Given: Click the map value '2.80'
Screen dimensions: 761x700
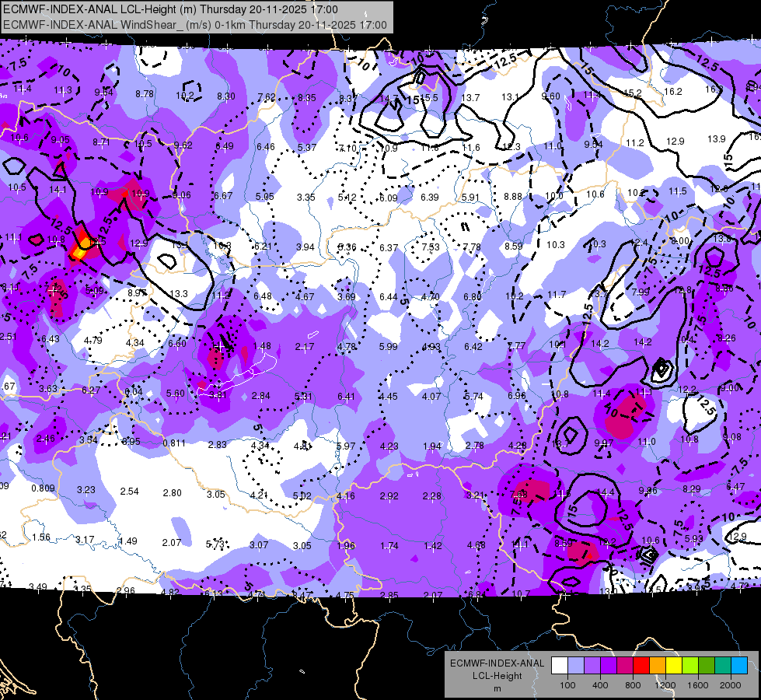Looking at the screenshot, I should (173, 492).
